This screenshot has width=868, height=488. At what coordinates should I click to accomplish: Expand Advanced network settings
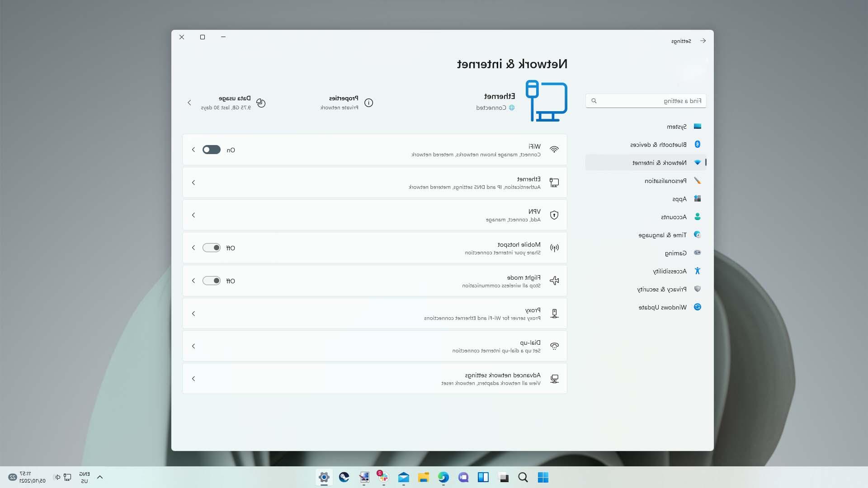[193, 379]
